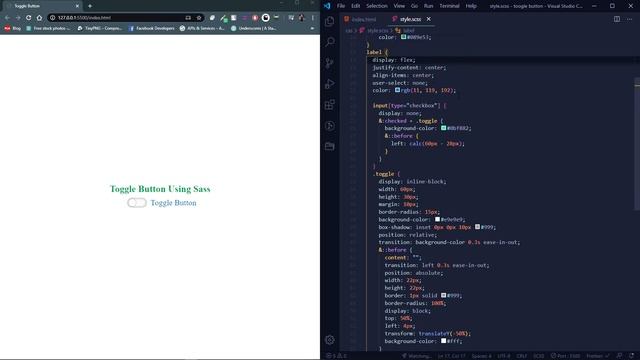Click the Watching Sass status bar item
The width and height of the screenshot is (640, 360).
click(x=416, y=356)
